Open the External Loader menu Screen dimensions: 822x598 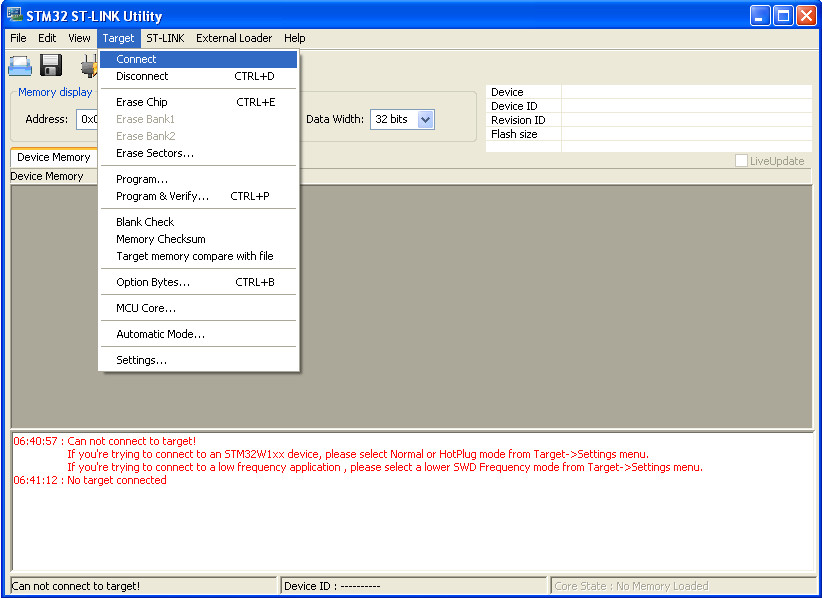coord(234,38)
